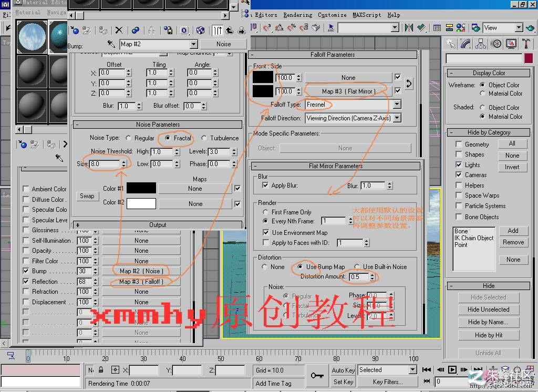Open Utilities hammer panel tab
The height and width of the screenshot is (392, 538).
525,44
